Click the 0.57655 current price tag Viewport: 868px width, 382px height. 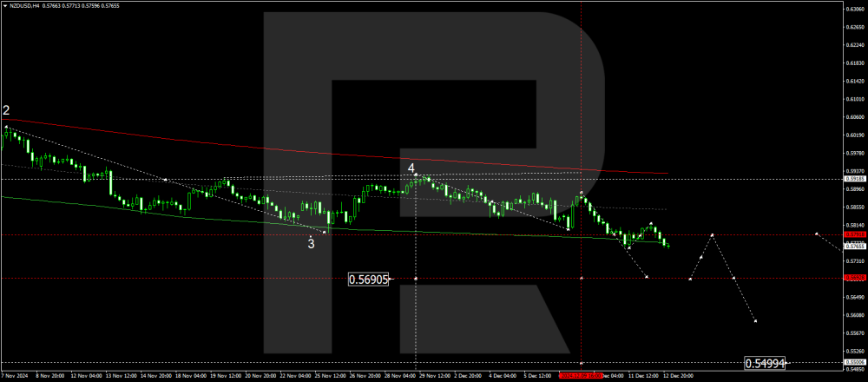coord(855,246)
